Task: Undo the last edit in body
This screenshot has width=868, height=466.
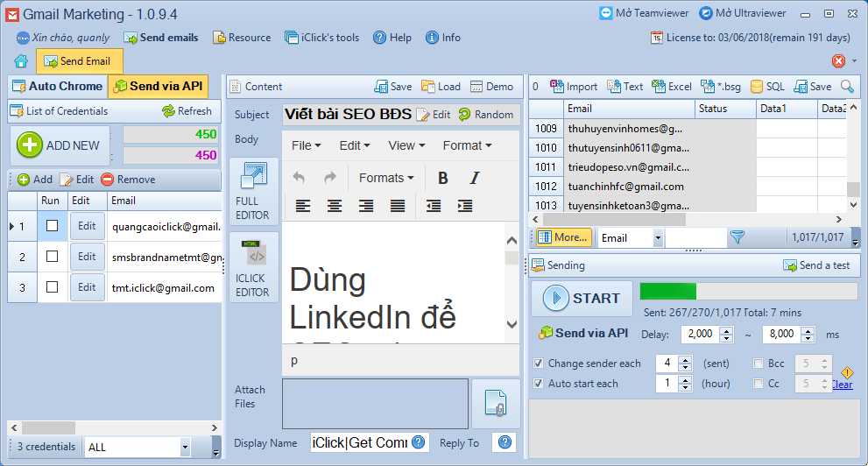Action: (x=299, y=178)
